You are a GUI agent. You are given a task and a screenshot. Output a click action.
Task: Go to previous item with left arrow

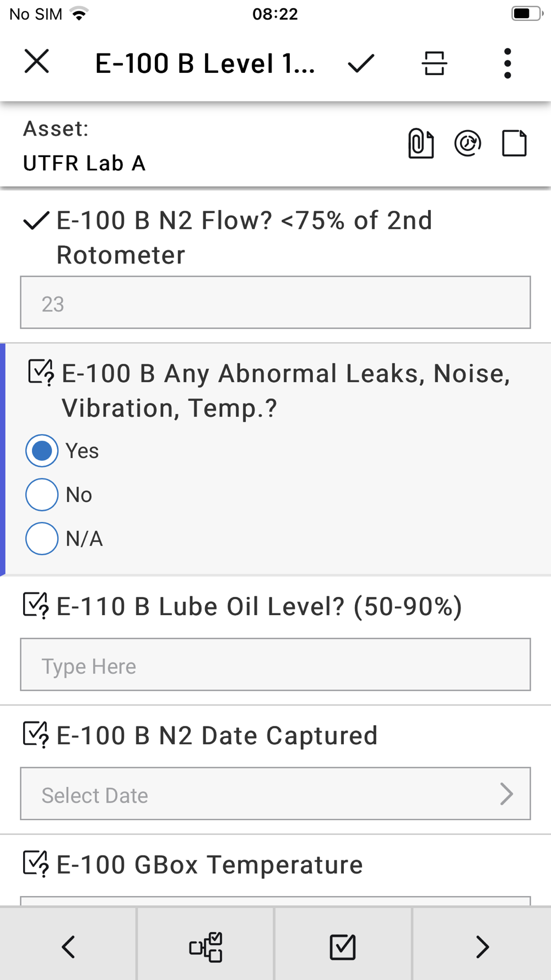68,947
